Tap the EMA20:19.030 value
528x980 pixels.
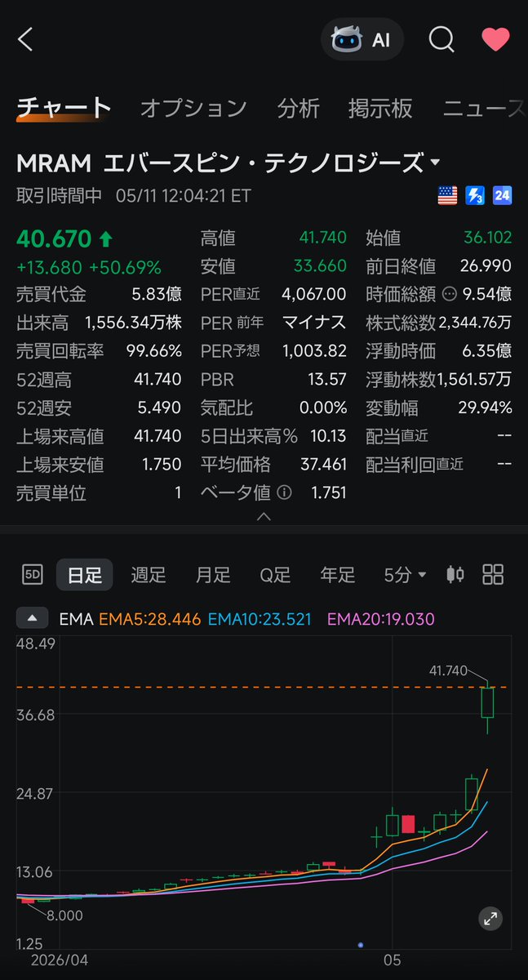(380, 619)
